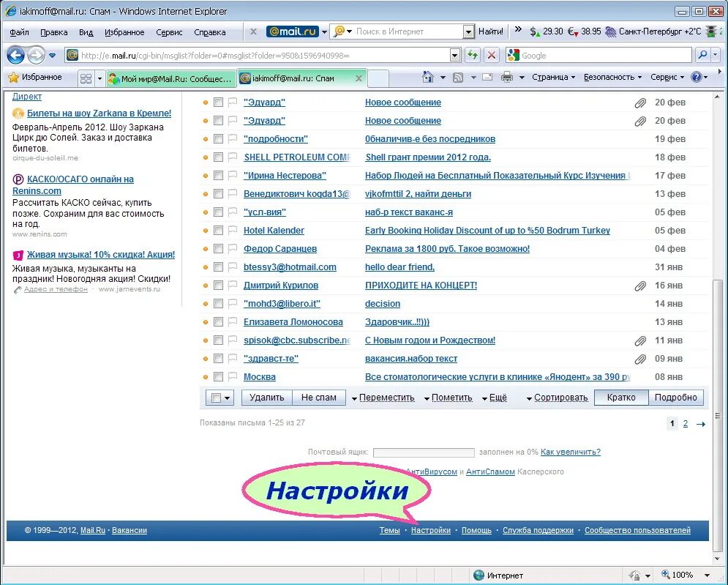Open the Пометить dropdown
This screenshot has width=728, height=585.
tap(448, 398)
